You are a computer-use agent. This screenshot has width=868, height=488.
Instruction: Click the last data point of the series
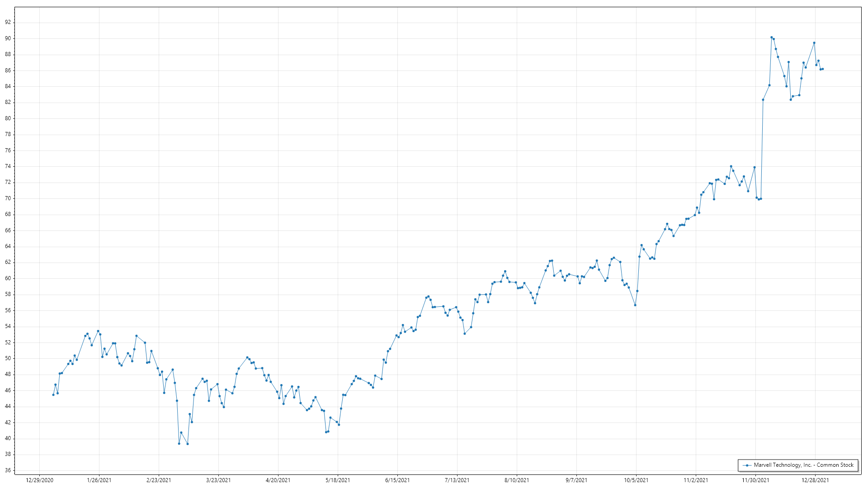point(823,69)
